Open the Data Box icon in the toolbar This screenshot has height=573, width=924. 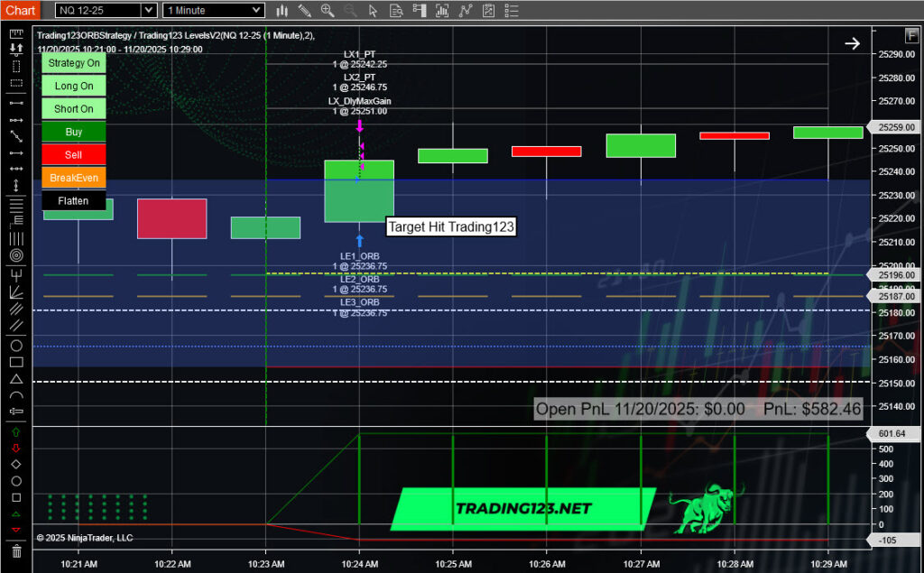point(395,10)
